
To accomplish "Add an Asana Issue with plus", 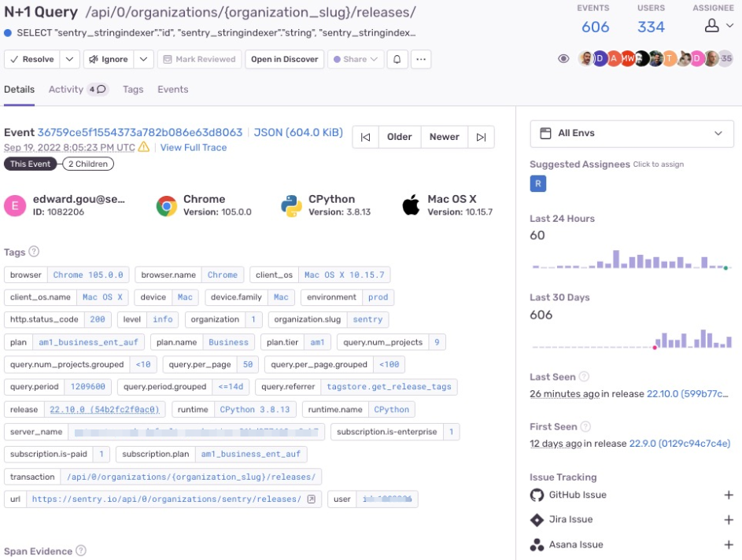I will tap(729, 545).
